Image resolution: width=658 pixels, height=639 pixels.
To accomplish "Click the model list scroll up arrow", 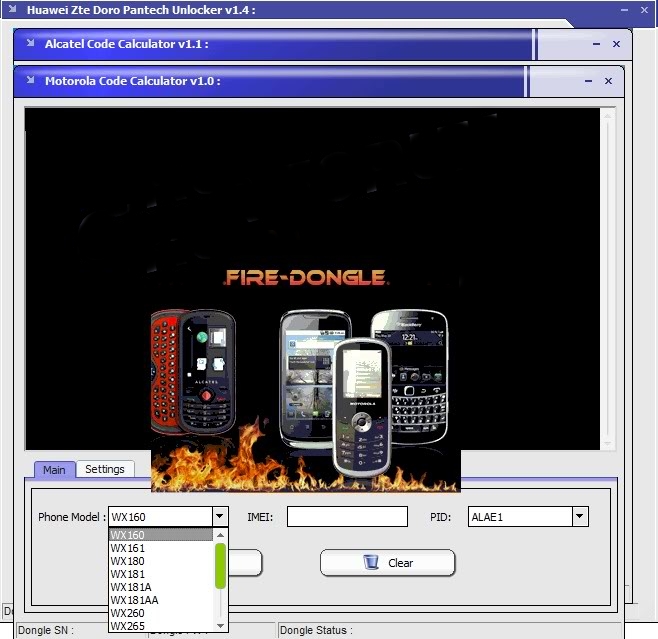I will pyautogui.click(x=220, y=535).
